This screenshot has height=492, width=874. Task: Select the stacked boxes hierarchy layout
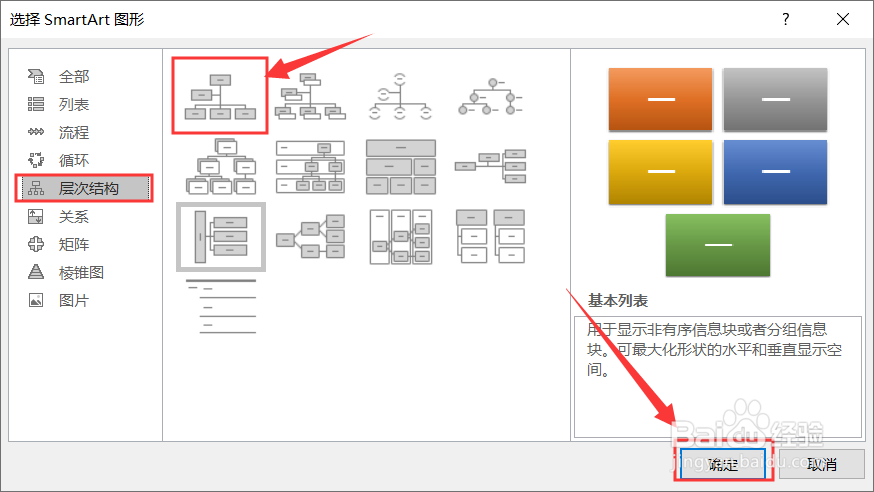click(221, 166)
